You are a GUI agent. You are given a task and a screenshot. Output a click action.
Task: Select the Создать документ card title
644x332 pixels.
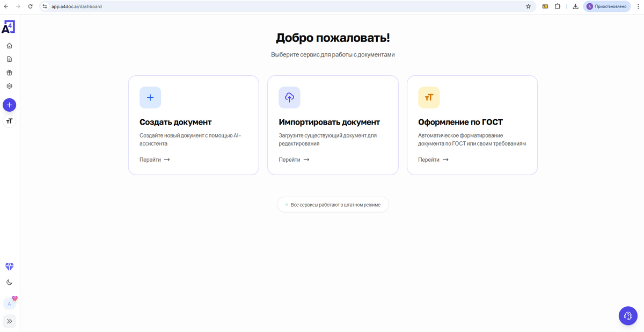(x=175, y=122)
